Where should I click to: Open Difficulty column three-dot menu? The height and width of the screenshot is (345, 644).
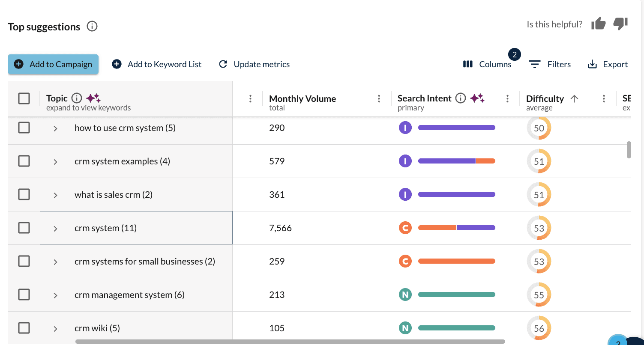click(x=604, y=99)
